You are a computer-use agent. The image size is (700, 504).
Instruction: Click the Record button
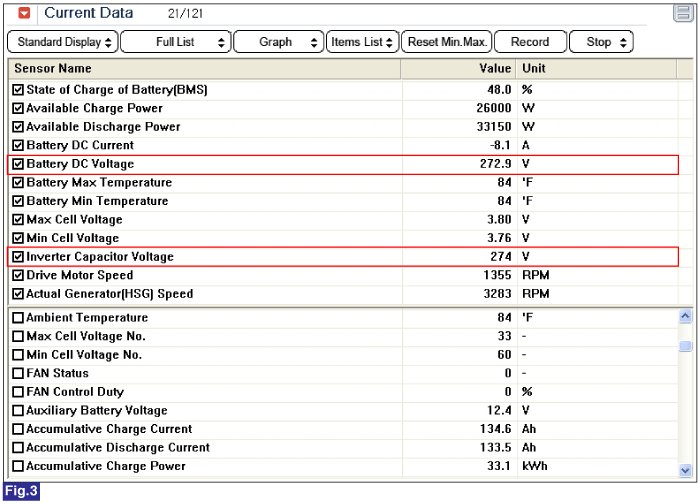530,42
